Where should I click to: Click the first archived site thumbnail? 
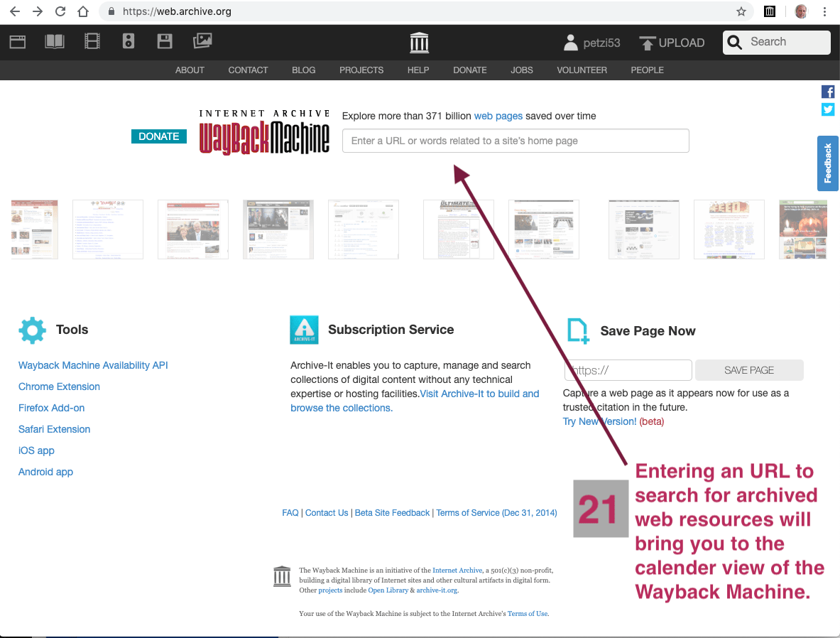click(34, 229)
